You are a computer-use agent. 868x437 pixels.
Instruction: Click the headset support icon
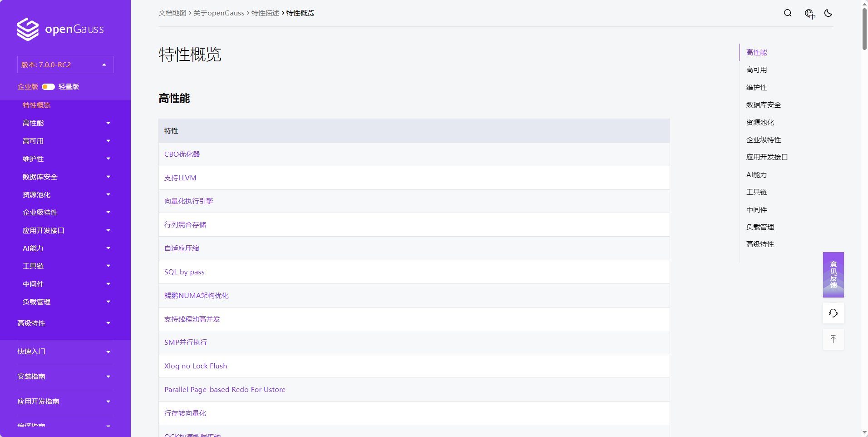pyautogui.click(x=833, y=313)
